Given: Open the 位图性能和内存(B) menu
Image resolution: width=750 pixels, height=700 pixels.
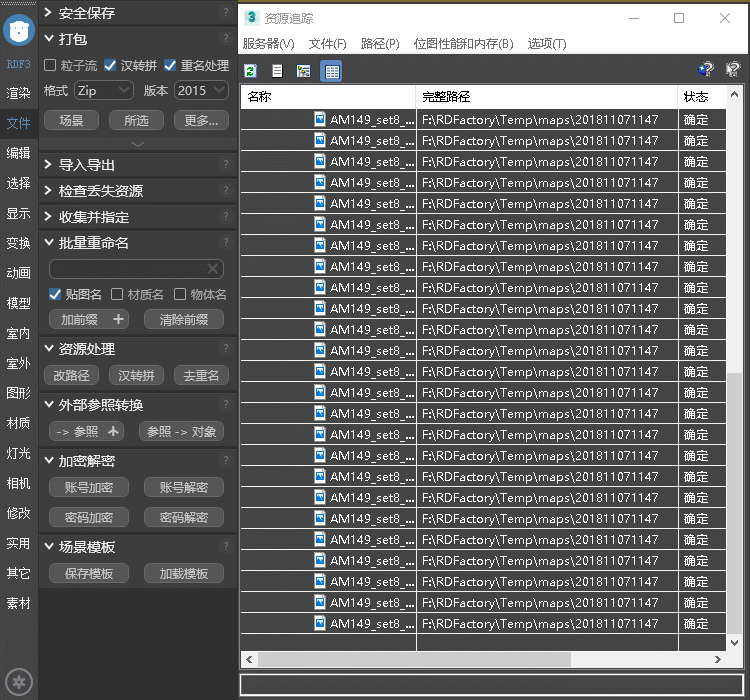Looking at the screenshot, I should [463, 44].
